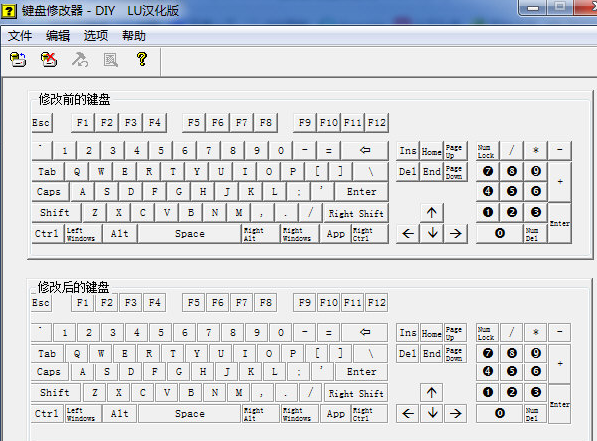Screen dimensions: 597x441
Task: Click the Ins key on 修改前的键盘
Action: pyautogui.click(x=408, y=151)
